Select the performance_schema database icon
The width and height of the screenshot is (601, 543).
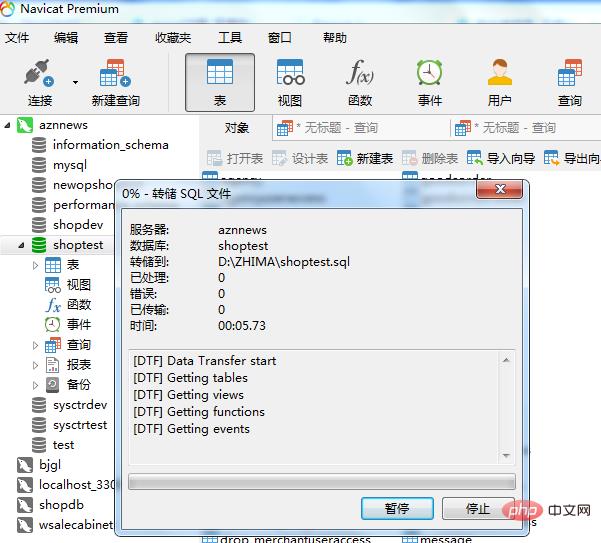tap(39, 205)
